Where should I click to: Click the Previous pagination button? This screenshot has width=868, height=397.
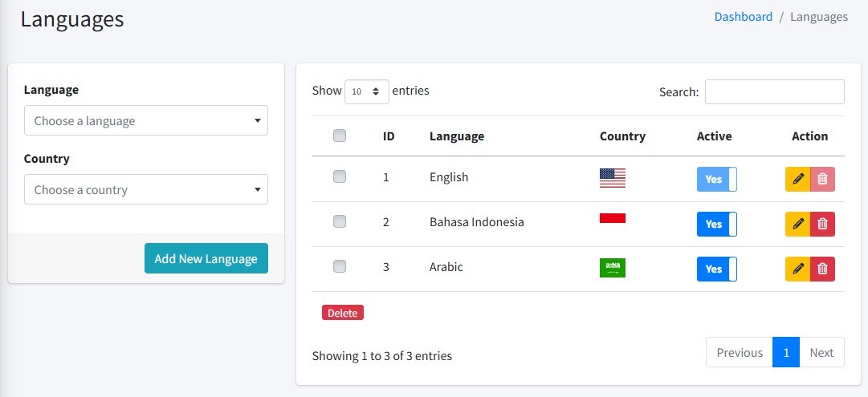click(x=740, y=352)
